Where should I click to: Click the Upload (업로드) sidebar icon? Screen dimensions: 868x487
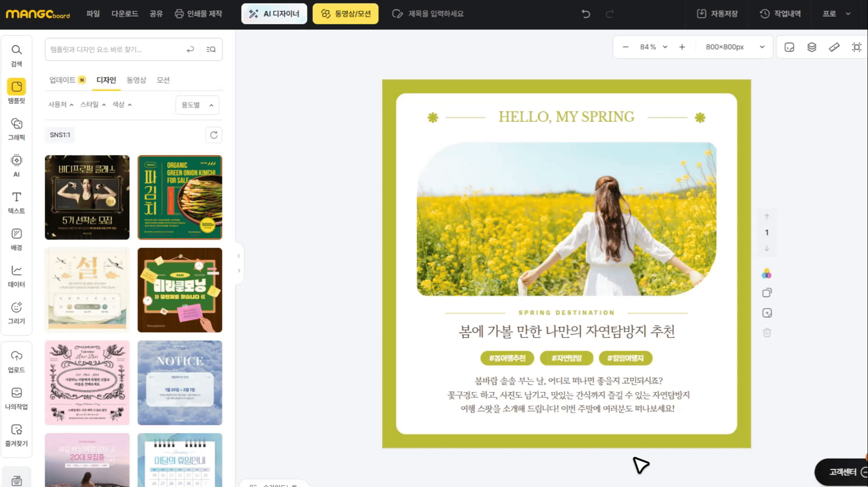point(17,361)
